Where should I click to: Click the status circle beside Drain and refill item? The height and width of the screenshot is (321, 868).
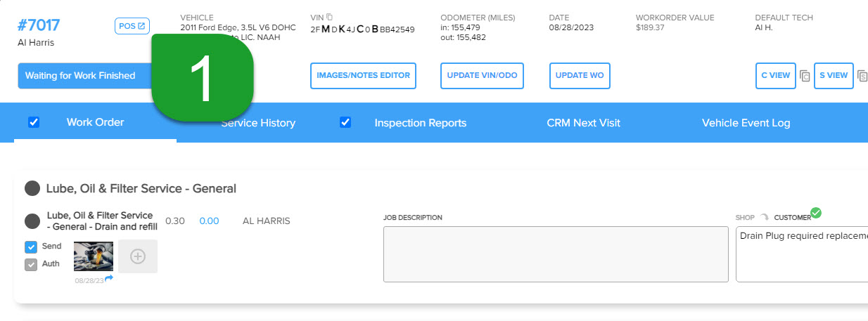point(32,221)
